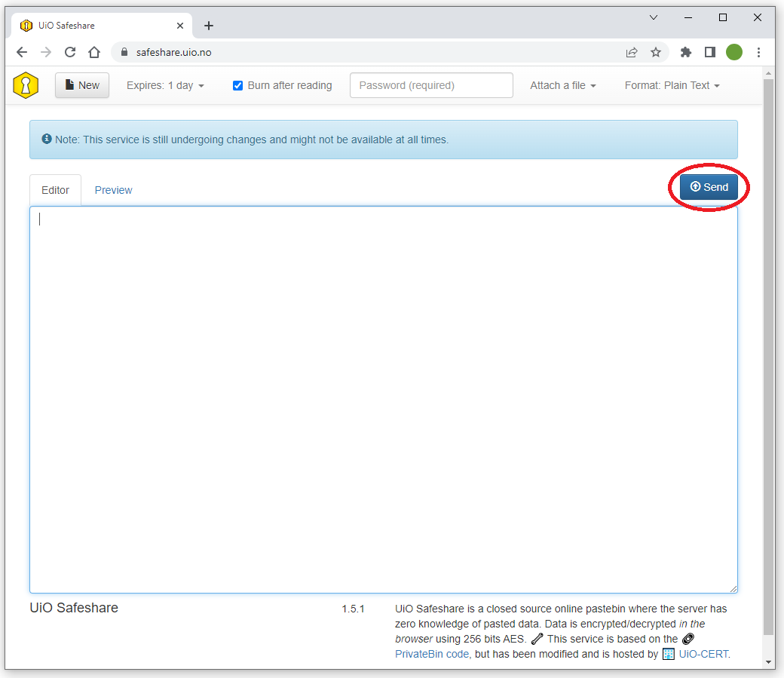Screen dimensions: 784x678
Task: Click the page scrollbar up arrow
Action: pos(768,74)
